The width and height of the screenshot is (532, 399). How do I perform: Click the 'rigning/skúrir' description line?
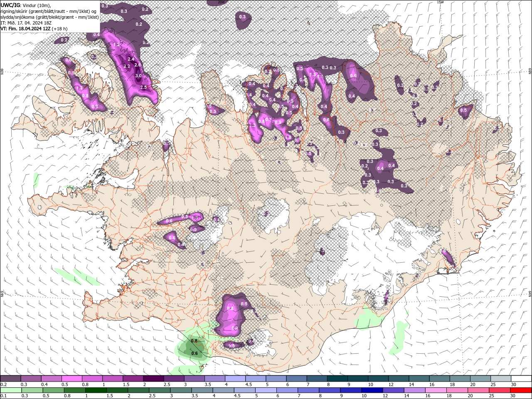pyautogui.click(x=49, y=11)
